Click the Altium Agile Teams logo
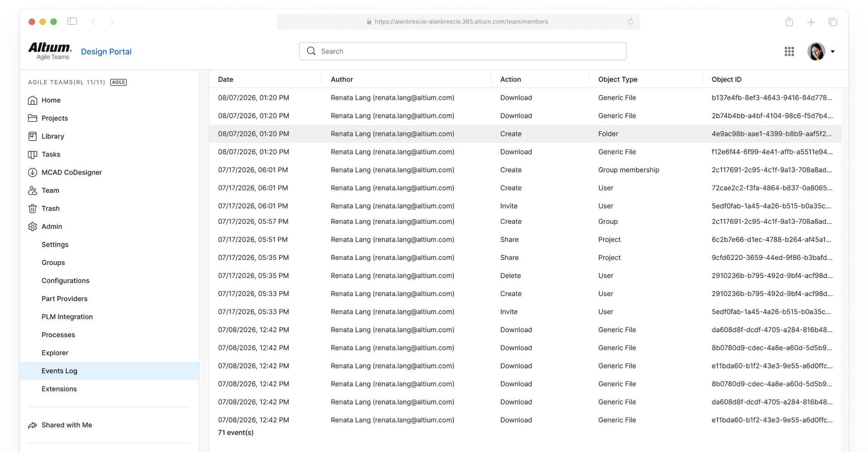Image resolution: width=868 pixels, height=452 pixels. click(50, 51)
